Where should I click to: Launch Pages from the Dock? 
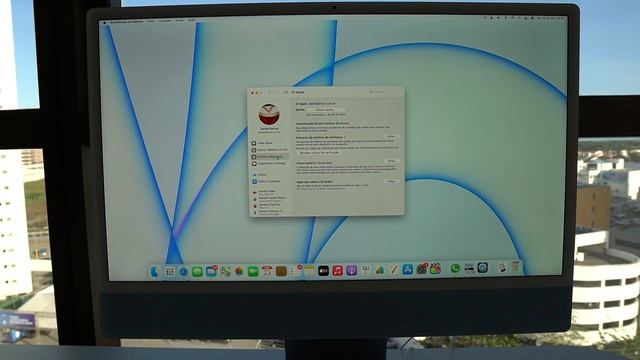pyautogui.click(x=393, y=269)
